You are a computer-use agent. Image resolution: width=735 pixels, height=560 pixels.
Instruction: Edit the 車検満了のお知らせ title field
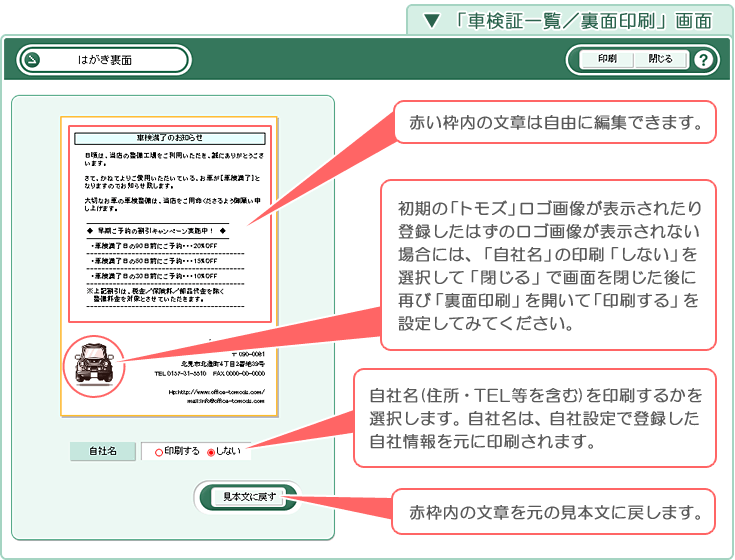click(170, 138)
